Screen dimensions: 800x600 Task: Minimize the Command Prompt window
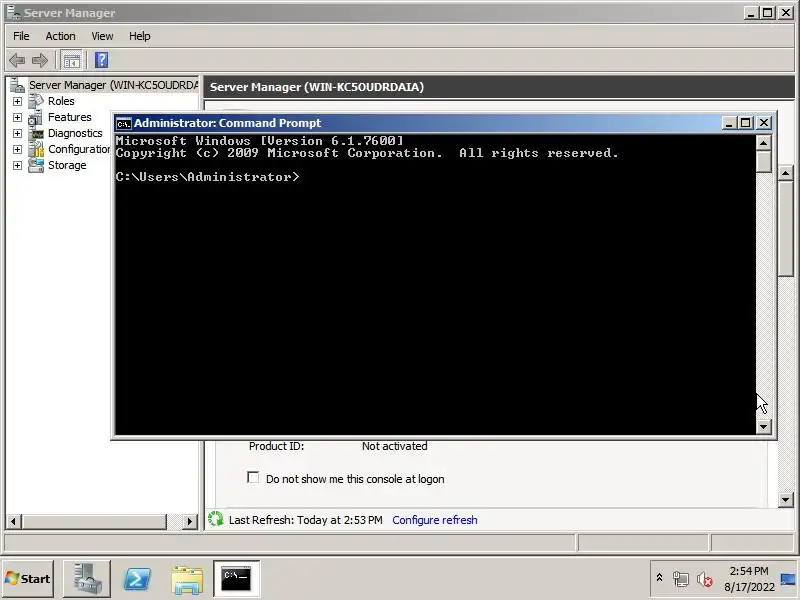[729, 123]
